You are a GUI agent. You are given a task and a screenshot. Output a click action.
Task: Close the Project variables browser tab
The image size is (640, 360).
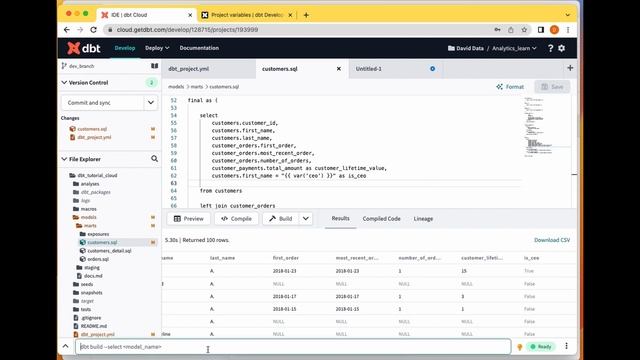point(290,15)
